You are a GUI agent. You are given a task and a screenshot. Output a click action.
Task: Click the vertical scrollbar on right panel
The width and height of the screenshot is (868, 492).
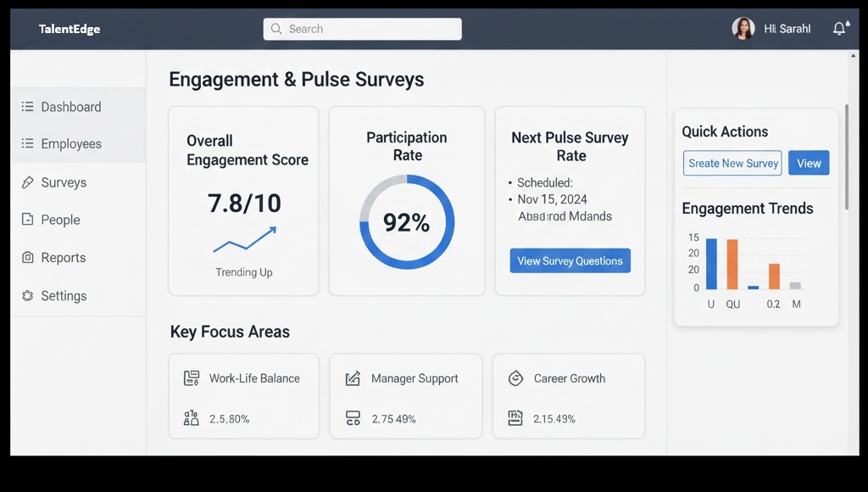point(846,157)
